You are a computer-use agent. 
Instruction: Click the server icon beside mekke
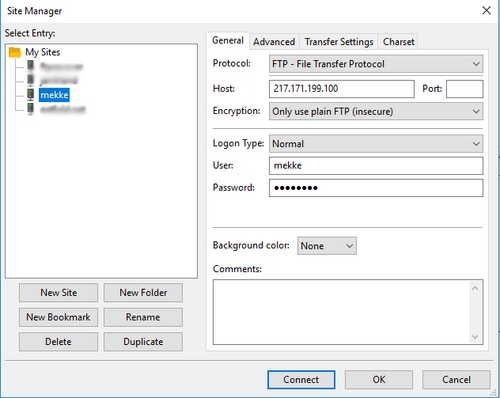(x=30, y=95)
